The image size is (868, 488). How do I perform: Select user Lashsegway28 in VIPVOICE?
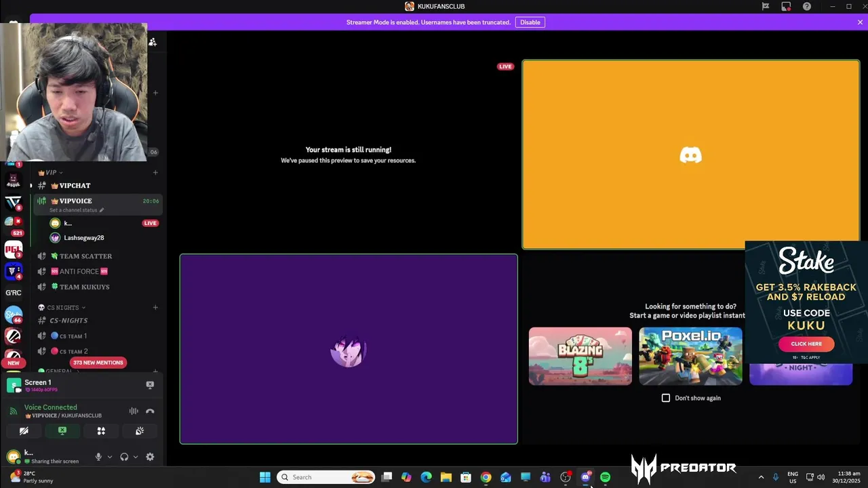coord(83,238)
